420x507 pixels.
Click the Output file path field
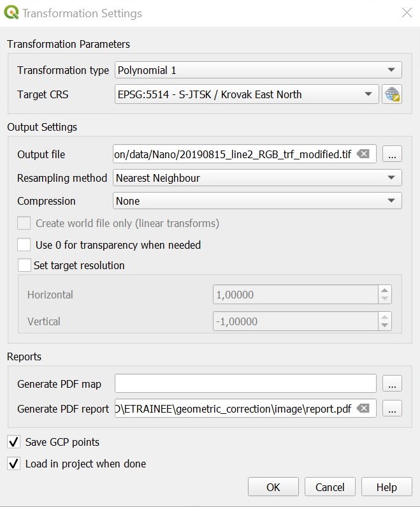click(x=233, y=154)
